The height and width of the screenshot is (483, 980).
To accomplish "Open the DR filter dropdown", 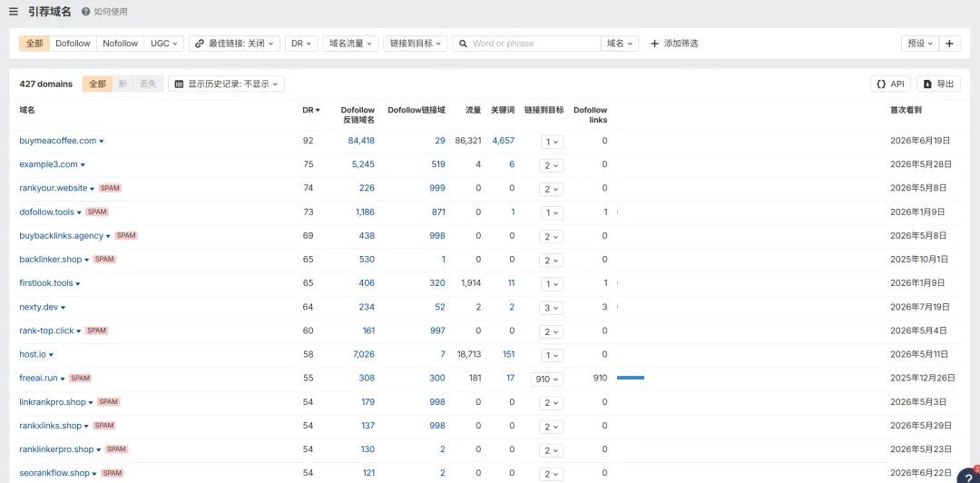I will 301,44.
